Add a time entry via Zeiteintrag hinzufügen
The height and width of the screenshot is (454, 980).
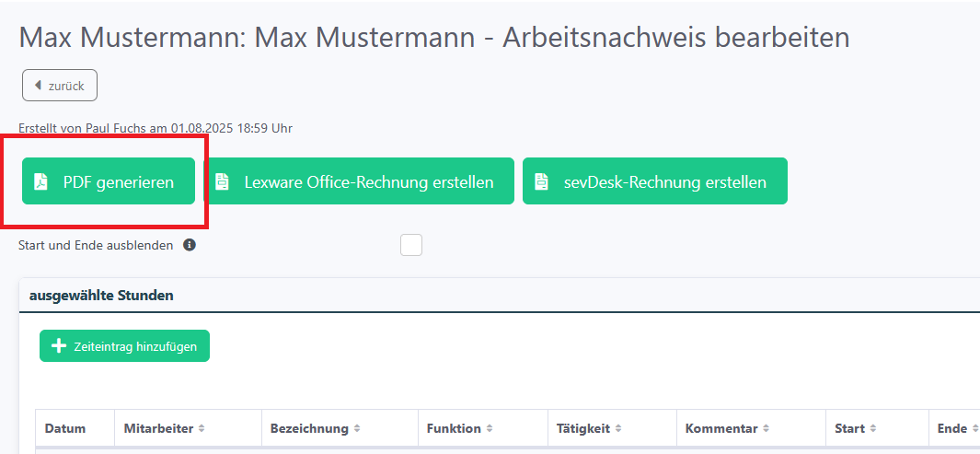click(124, 346)
